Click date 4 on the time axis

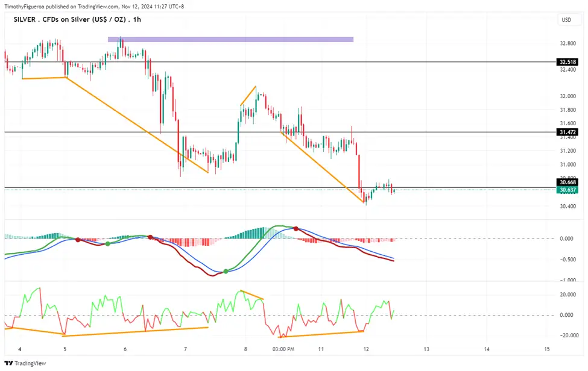pos(20,349)
